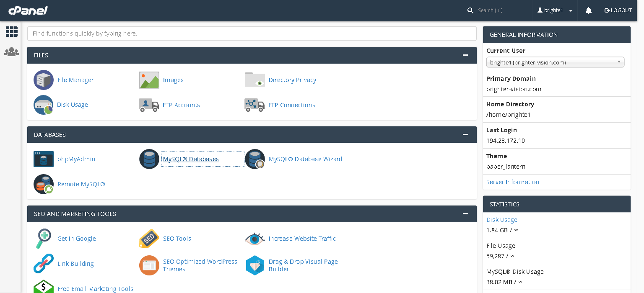
Task: Open the File Manager link
Action: point(75,80)
